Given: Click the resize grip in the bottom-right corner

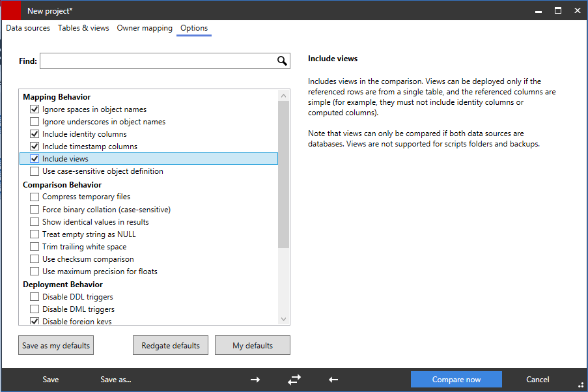Looking at the screenshot, I should [582, 385].
